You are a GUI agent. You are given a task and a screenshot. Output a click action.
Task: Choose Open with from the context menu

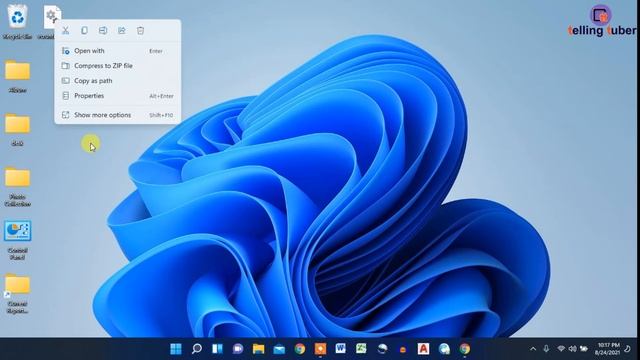click(x=118, y=51)
